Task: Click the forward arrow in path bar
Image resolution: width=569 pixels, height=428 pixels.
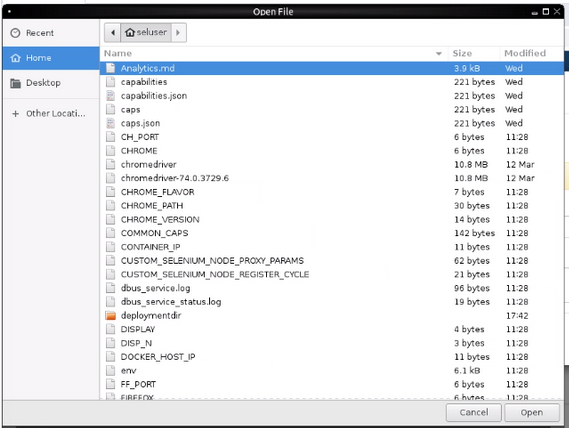Action: click(x=178, y=33)
